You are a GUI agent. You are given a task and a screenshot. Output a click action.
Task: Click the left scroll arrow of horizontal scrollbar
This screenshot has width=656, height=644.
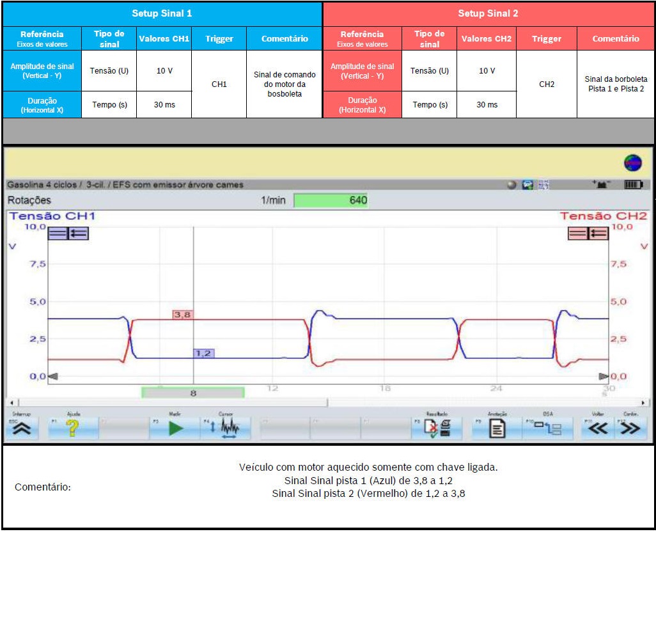(10, 403)
